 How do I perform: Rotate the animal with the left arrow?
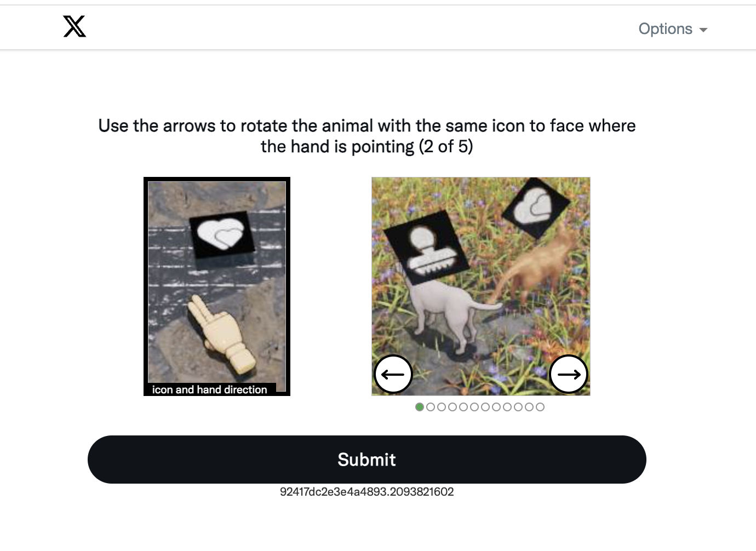393,374
